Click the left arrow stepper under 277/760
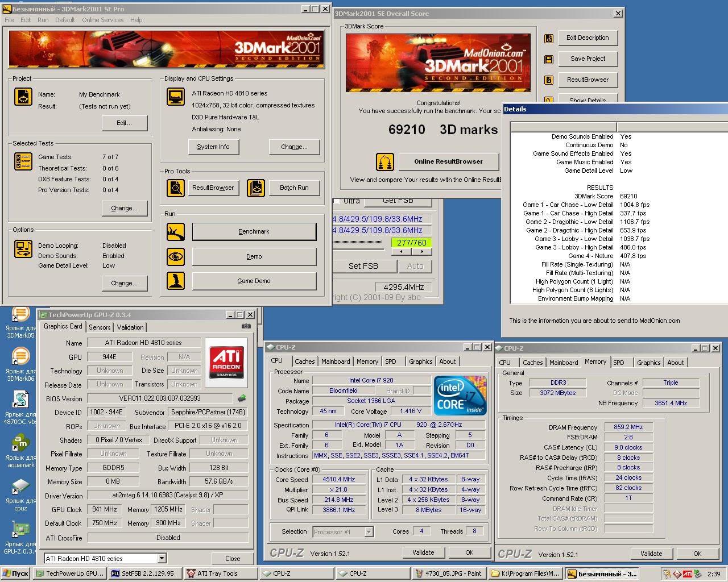This screenshot has height=582, width=728. pyautogui.click(x=402, y=251)
